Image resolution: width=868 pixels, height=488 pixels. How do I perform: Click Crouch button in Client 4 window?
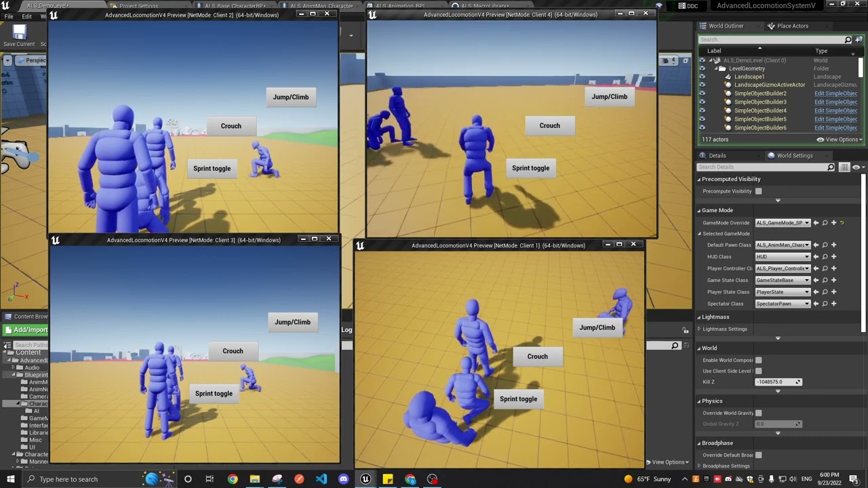click(550, 125)
